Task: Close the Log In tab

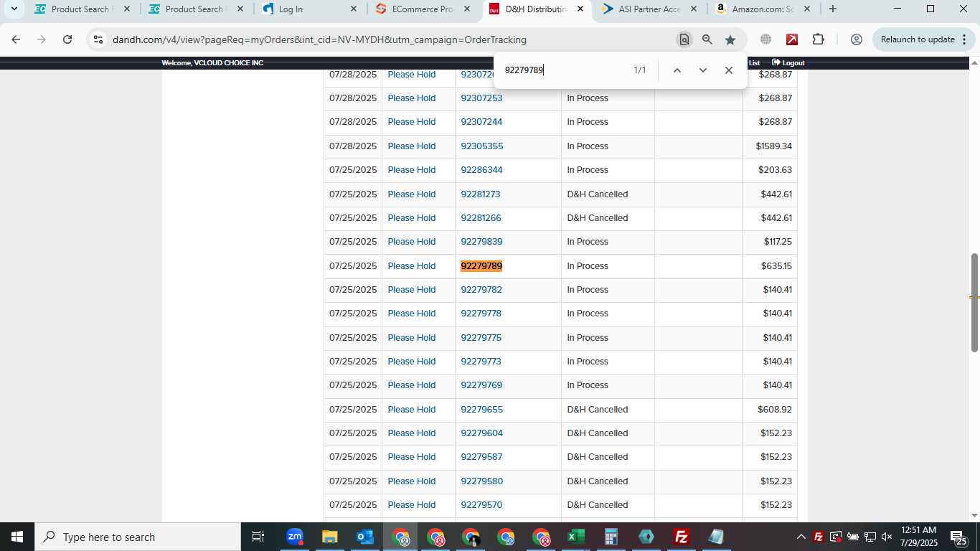Action: coord(354,9)
